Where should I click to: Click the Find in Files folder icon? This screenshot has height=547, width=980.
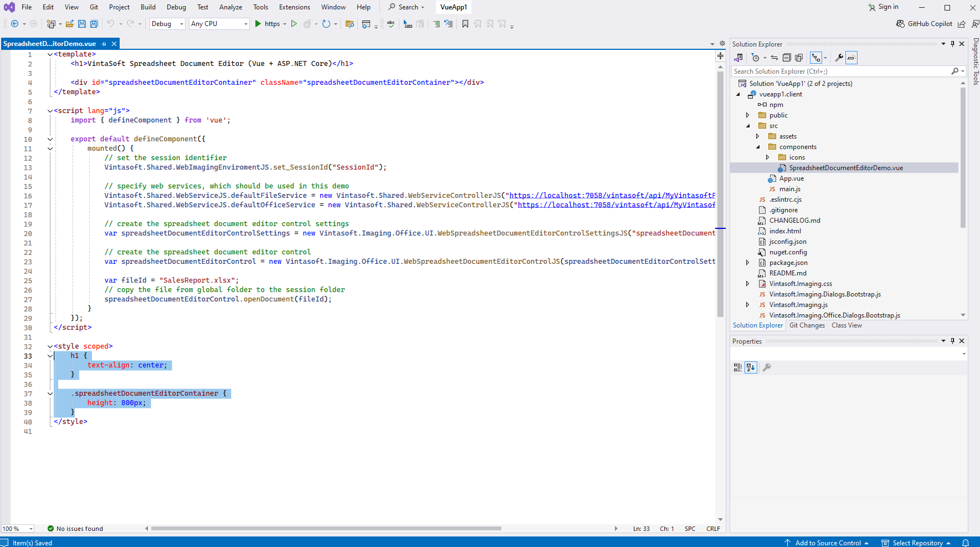350,24
